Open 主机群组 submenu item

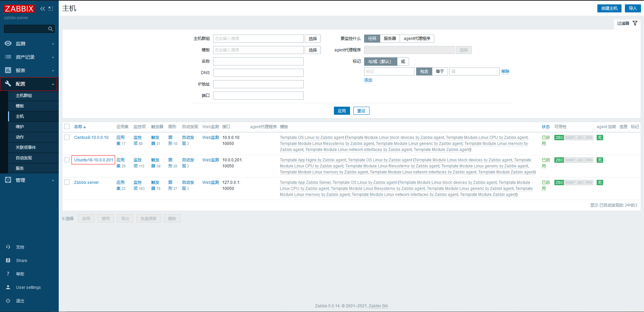33,96
